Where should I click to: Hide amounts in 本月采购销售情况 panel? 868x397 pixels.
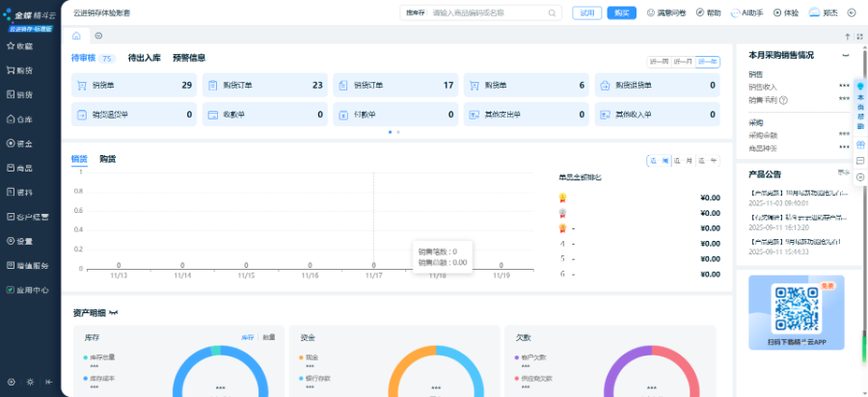tap(846, 56)
